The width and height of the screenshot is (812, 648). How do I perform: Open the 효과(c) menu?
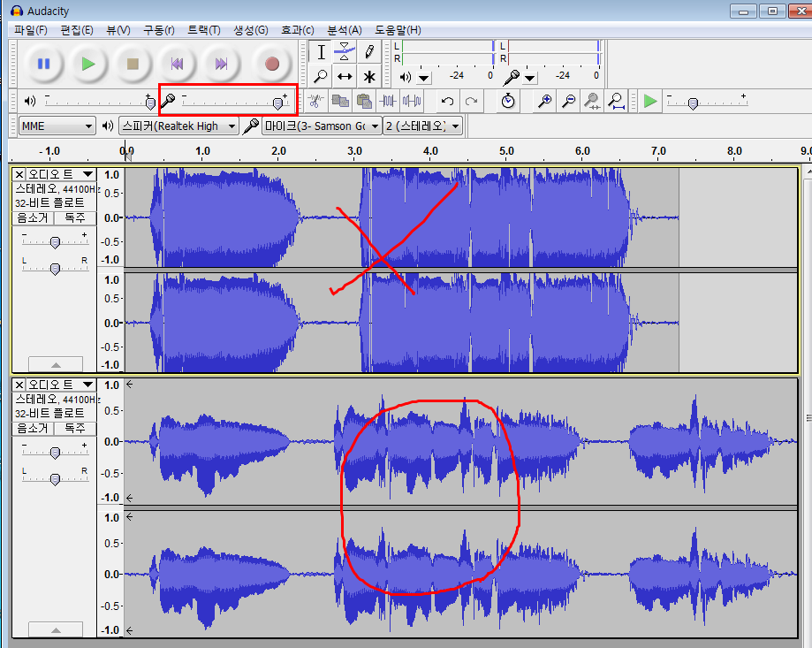point(297,30)
